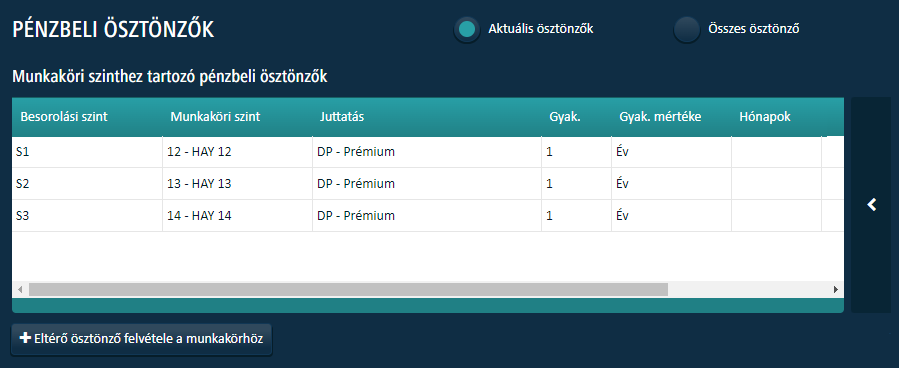Click horizontal scrollbar right arrow
Screen dimensions: 899x368
coord(836,289)
